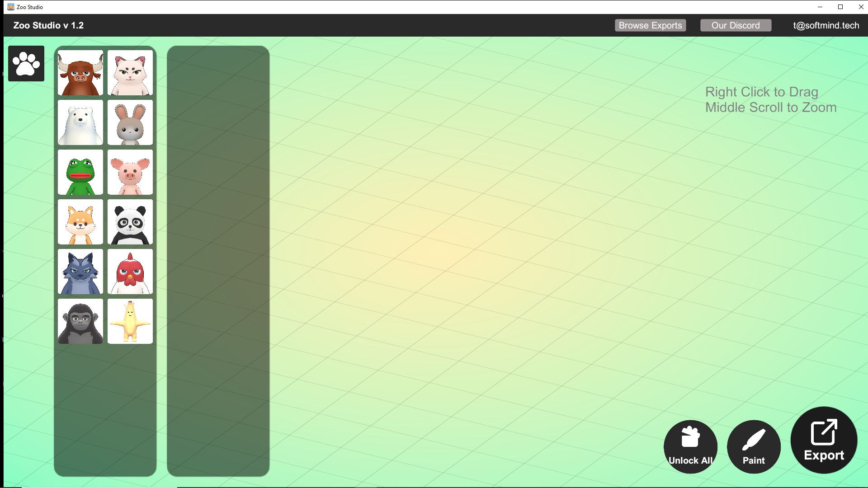Open the Paint tool

753,446
